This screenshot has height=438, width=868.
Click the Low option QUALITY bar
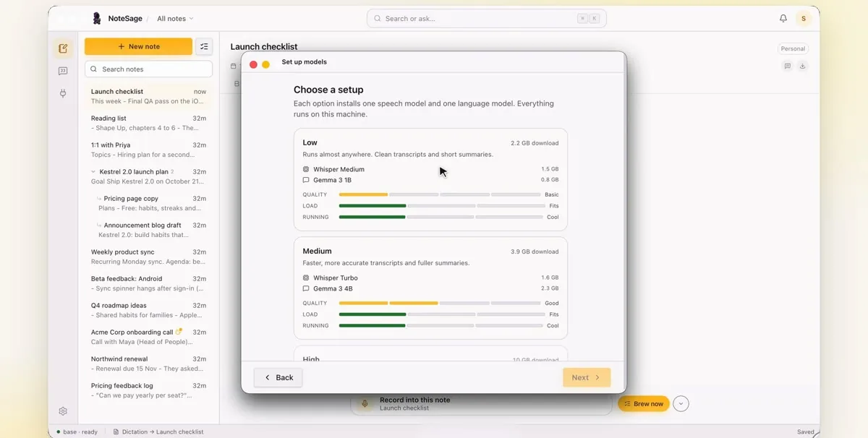tap(440, 194)
